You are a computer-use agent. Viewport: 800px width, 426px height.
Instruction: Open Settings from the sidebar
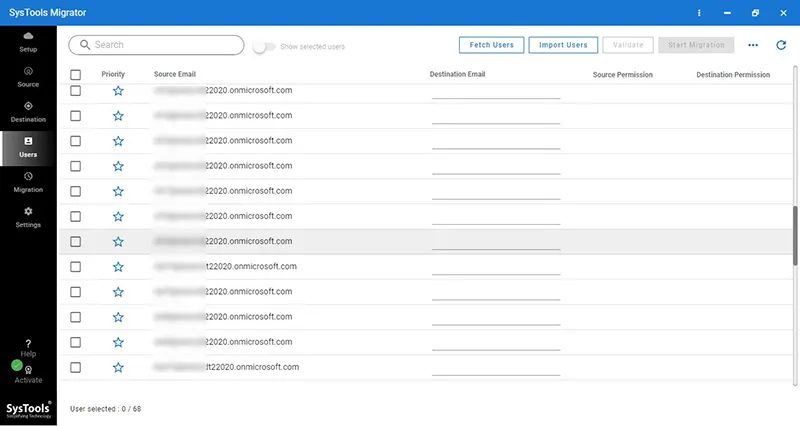(28, 217)
